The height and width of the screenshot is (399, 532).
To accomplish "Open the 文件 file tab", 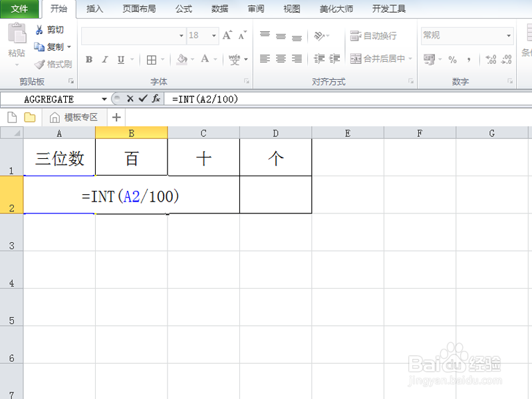I will click(19, 9).
